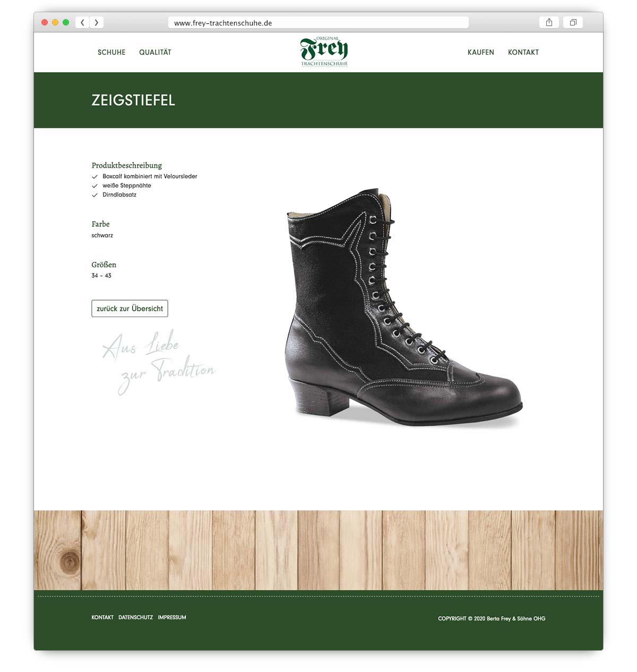637x672 pixels.
Task: Click the yellow minimize window dot
Action: pyautogui.click(x=55, y=22)
